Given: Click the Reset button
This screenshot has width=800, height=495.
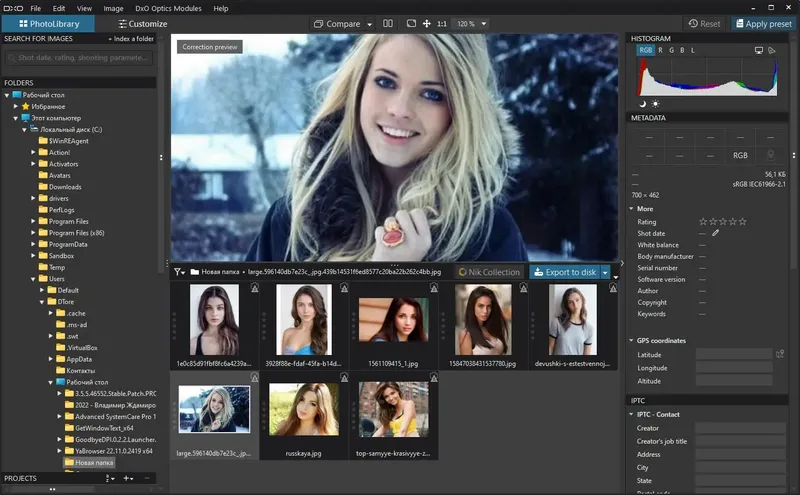Looking at the screenshot, I should click(x=704, y=23).
